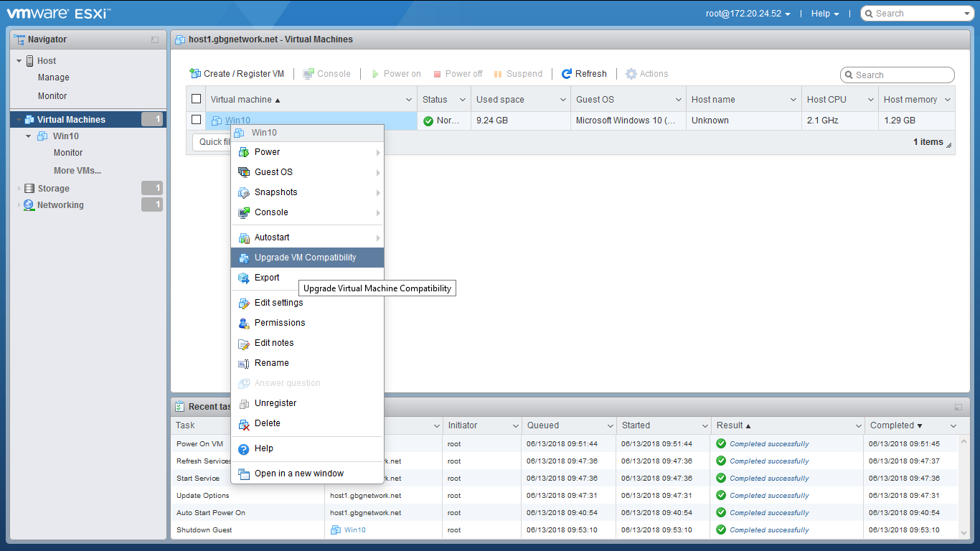This screenshot has height=551, width=980.
Task: Open the Power submenu
Action: pos(267,152)
